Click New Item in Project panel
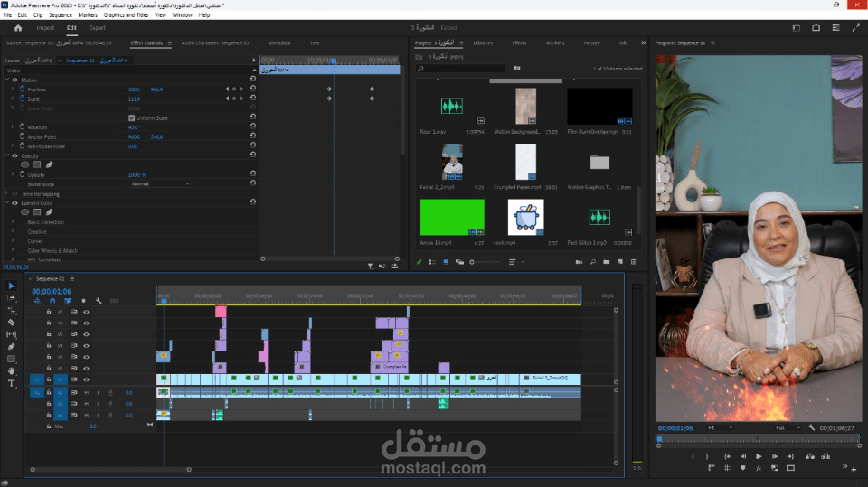 click(x=620, y=262)
